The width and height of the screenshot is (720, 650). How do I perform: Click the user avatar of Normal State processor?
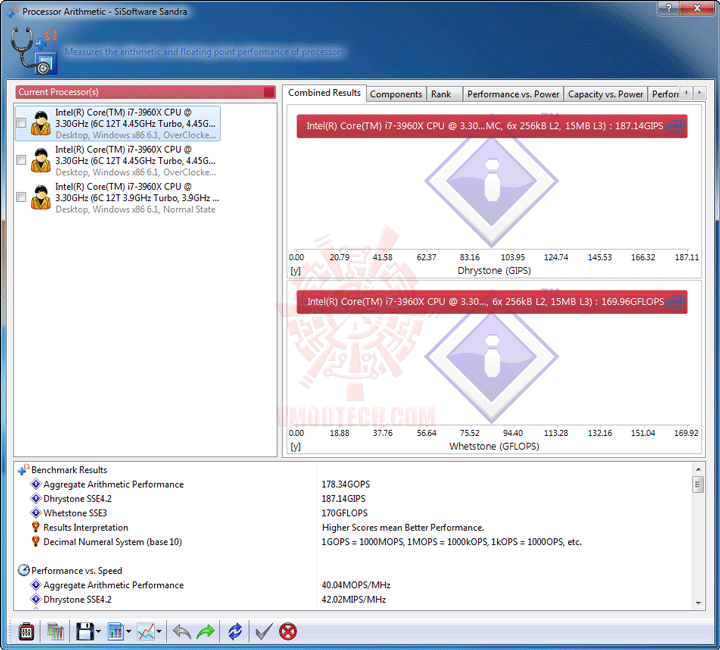point(41,197)
